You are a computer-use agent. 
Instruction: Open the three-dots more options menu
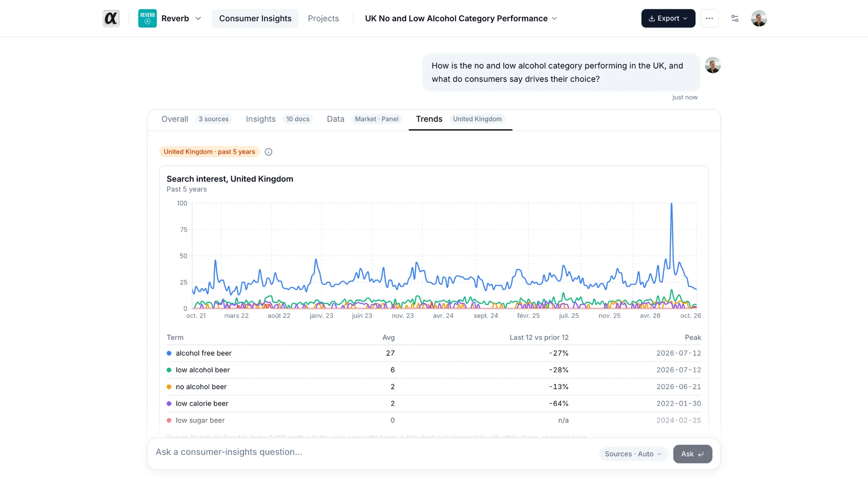tap(709, 18)
